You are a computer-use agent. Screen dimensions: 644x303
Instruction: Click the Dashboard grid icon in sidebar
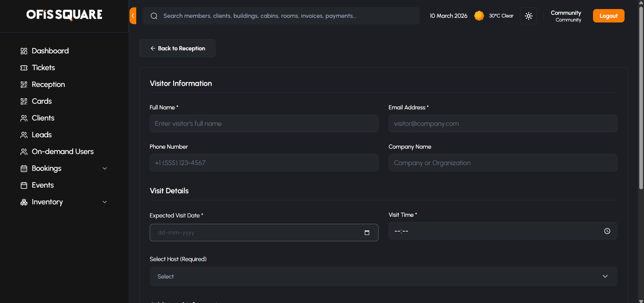[24, 51]
